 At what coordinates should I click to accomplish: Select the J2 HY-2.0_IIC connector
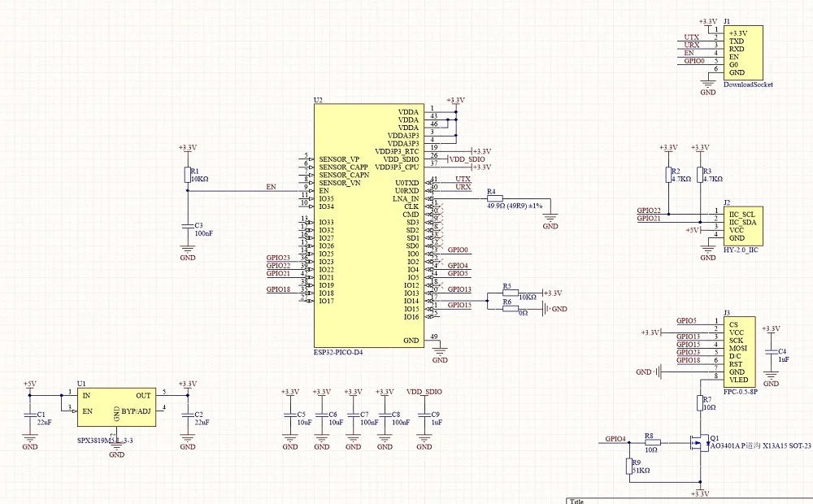point(743,226)
